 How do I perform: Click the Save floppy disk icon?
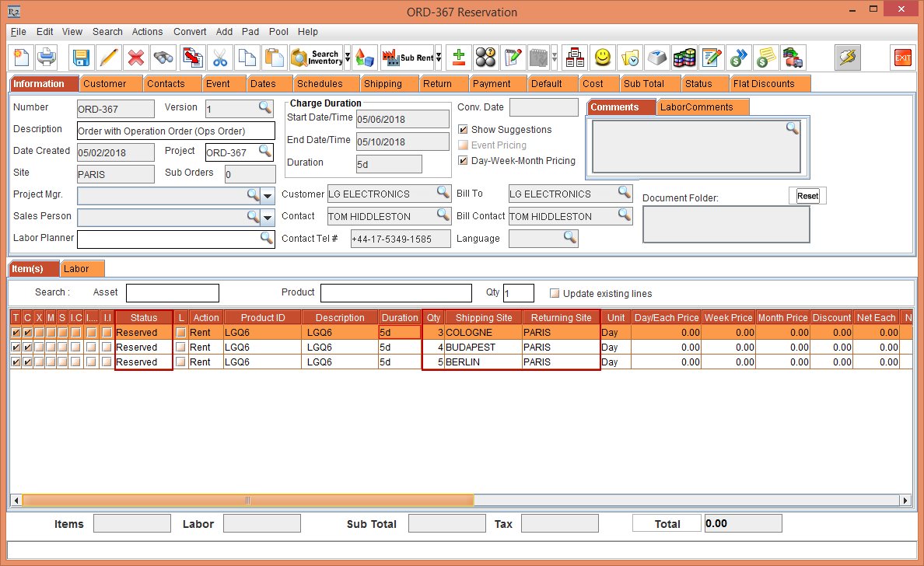[81, 58]
